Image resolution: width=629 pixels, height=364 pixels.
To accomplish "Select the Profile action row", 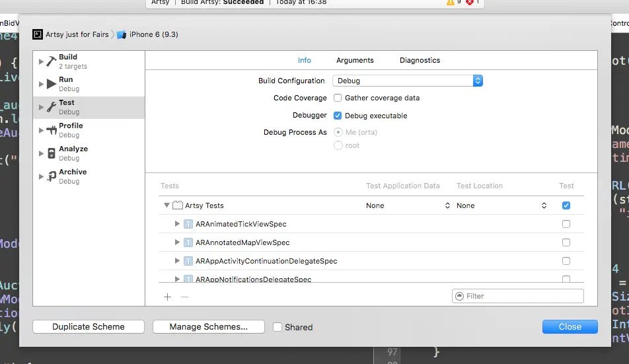I will [x=89, y=130].
